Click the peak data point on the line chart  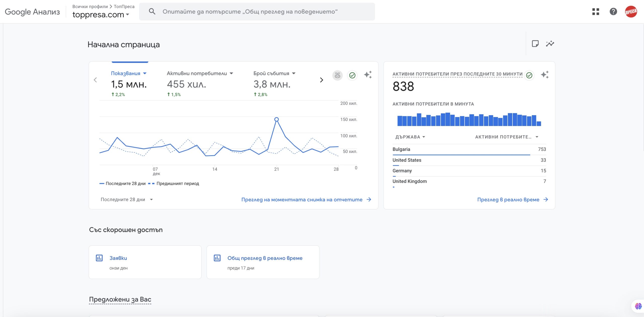point(276,120)
